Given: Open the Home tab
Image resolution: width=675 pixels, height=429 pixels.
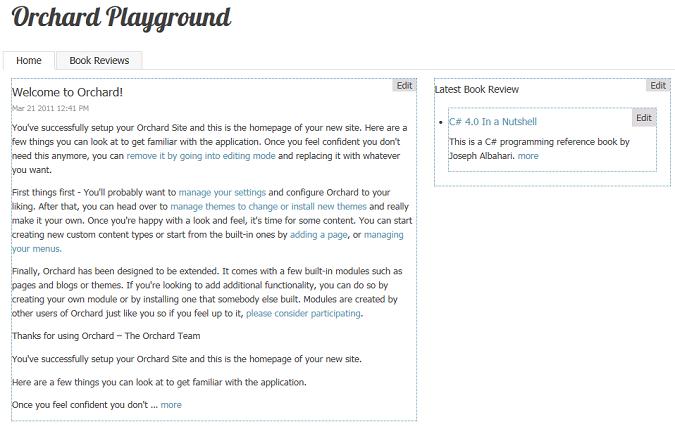Looking at the screenshot, I should point(29,61).
